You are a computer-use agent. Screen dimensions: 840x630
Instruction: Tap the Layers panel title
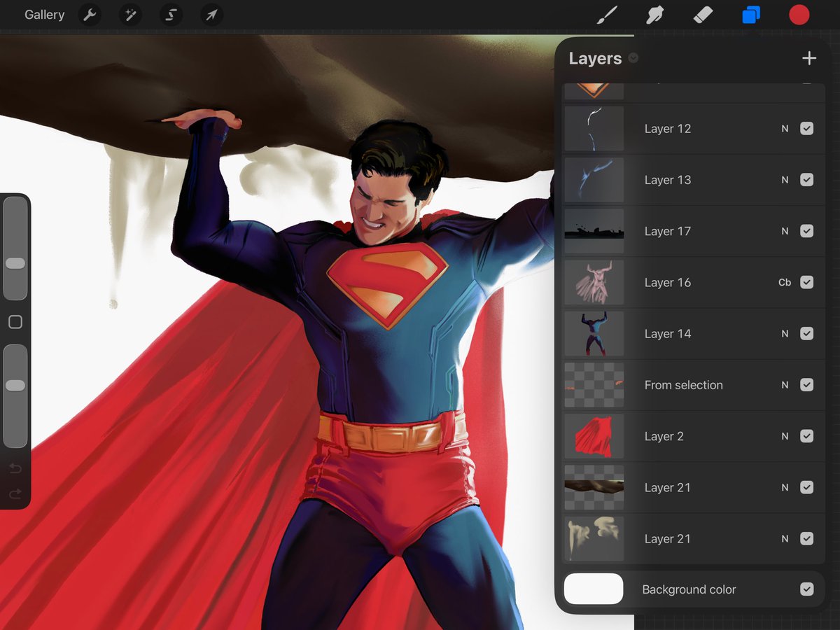point(595,59)
